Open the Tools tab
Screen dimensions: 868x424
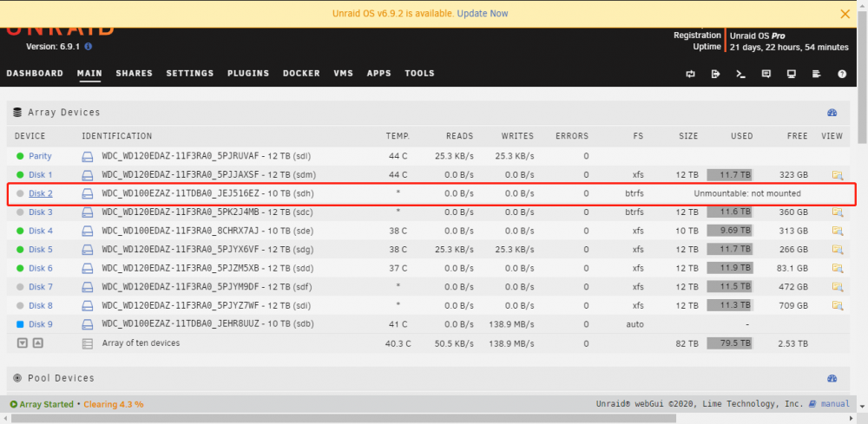(419, 74)
